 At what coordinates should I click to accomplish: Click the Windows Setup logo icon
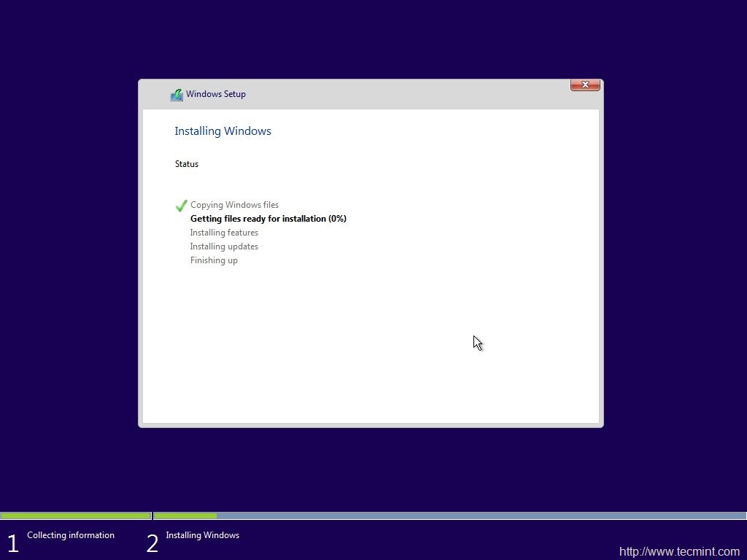(176, 94)
